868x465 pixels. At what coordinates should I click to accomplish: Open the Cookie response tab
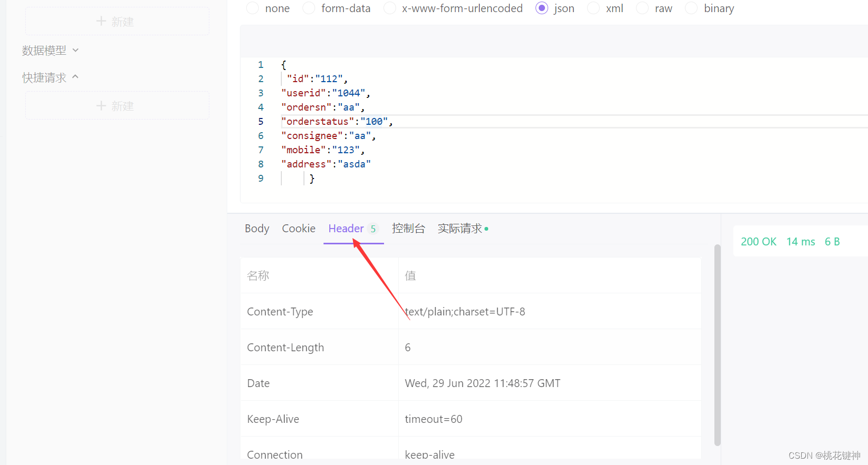point(299,229)
